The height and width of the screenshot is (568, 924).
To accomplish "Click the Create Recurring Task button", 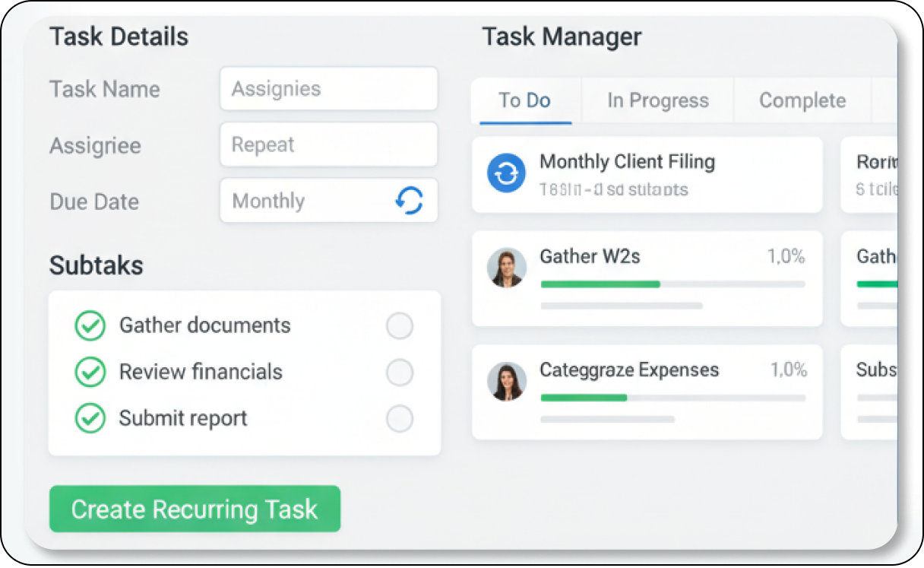I will pos(195,509).
